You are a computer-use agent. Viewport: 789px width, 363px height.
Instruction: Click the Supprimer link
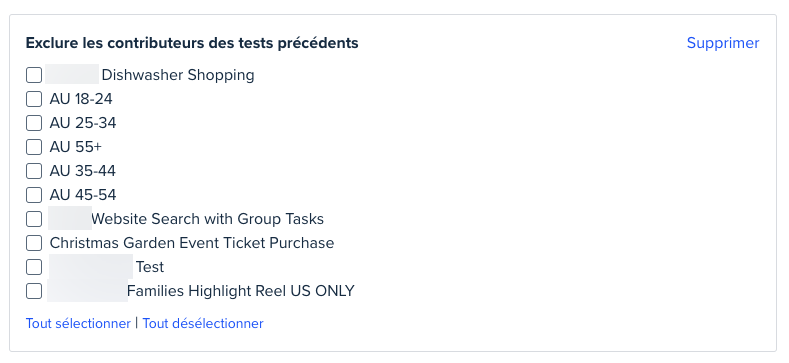(x=723, y=43)
